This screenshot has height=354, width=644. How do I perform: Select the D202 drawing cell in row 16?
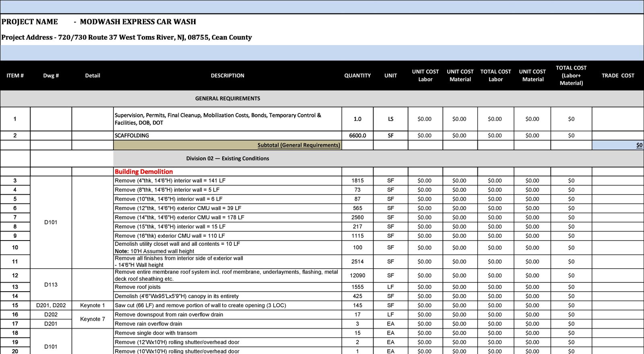[51, 315]
